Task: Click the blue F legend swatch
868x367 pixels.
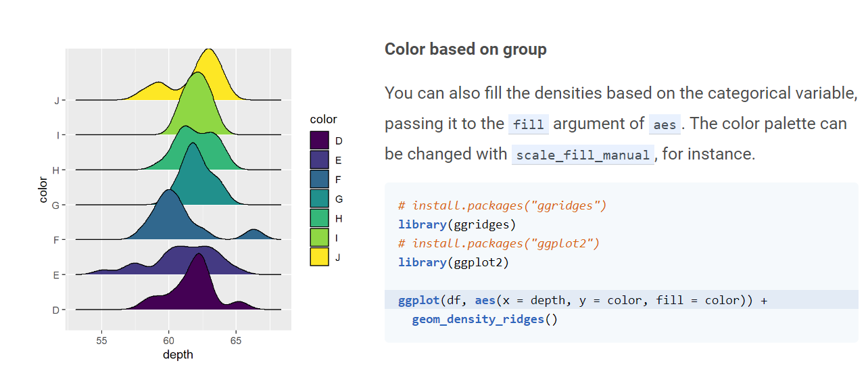Action: (319, 179)
